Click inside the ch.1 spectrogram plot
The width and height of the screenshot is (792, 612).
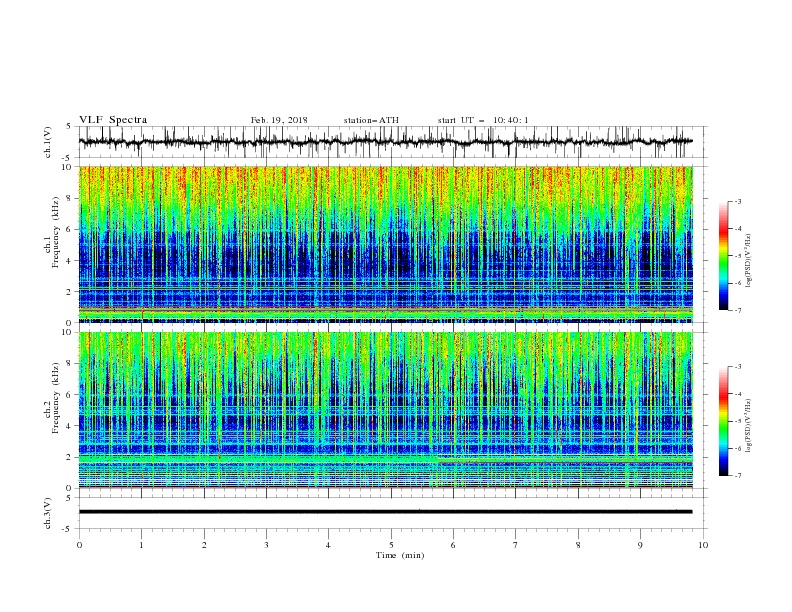(385, 244)
